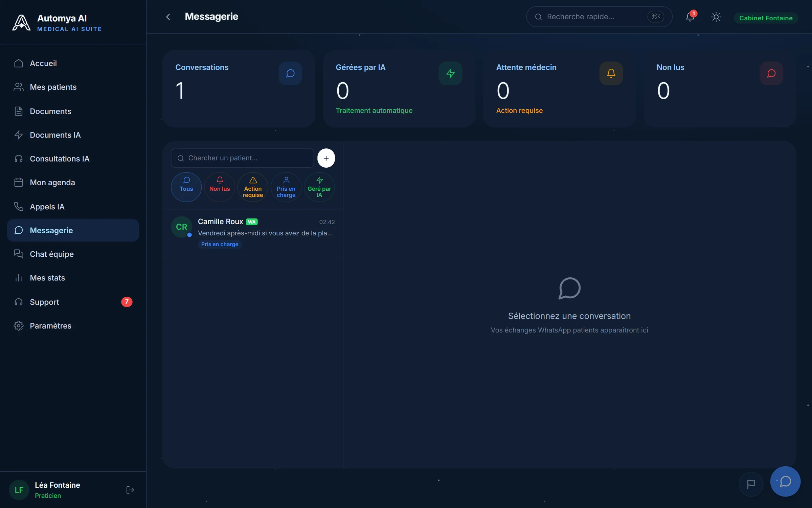Click the flag icon at bottom right
This screenshot has width=812, height=508.
click(751, 484)
